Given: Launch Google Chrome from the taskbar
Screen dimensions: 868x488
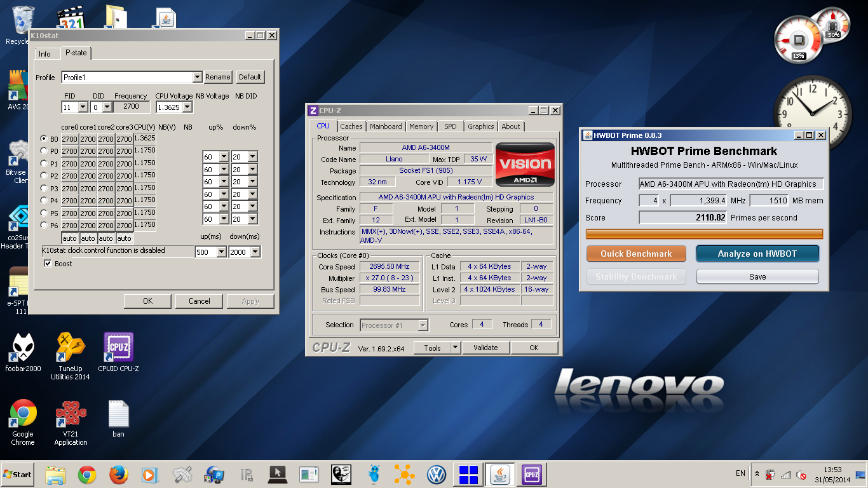Looking at the screenshot, I should (87, 475).
